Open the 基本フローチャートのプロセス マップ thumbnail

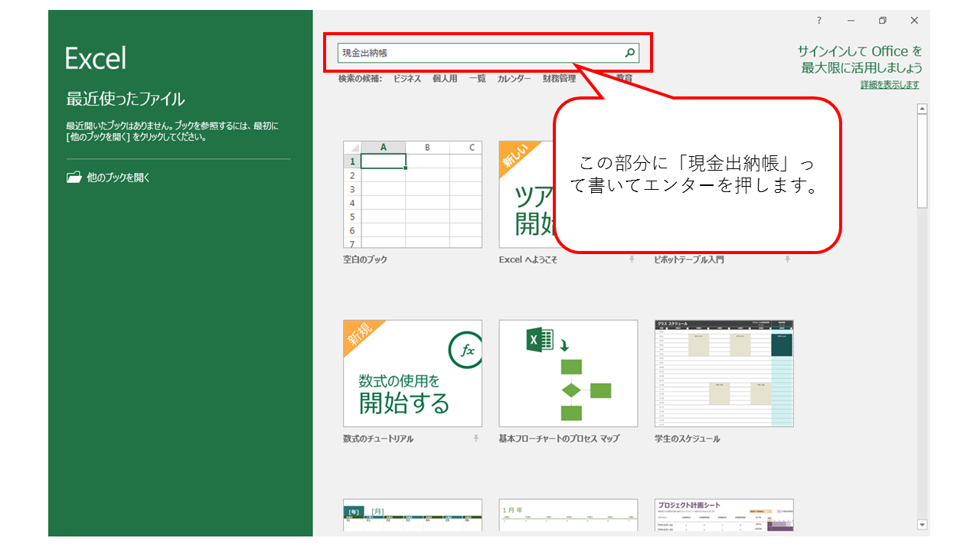click(568, 373)
